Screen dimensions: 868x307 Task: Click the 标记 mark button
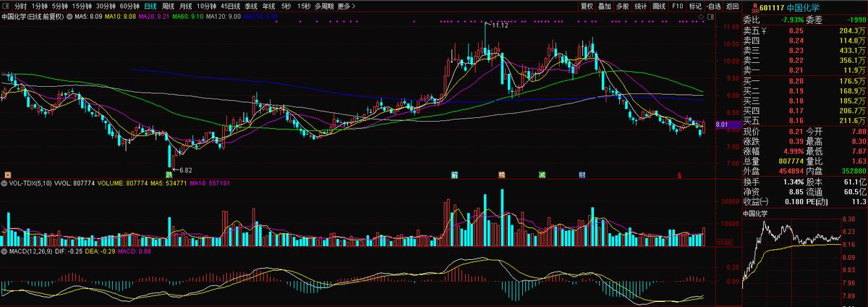695,6
